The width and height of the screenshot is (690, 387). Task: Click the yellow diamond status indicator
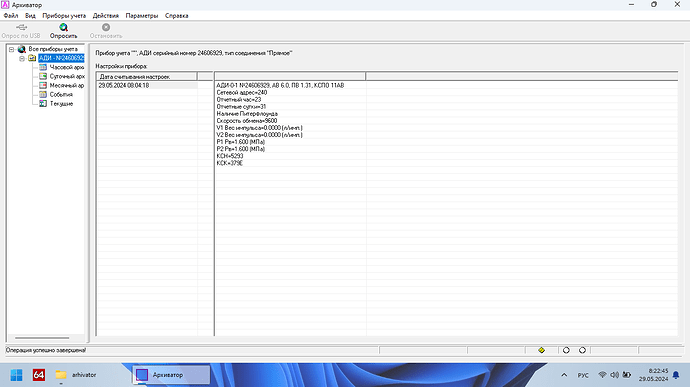(541, 350)
